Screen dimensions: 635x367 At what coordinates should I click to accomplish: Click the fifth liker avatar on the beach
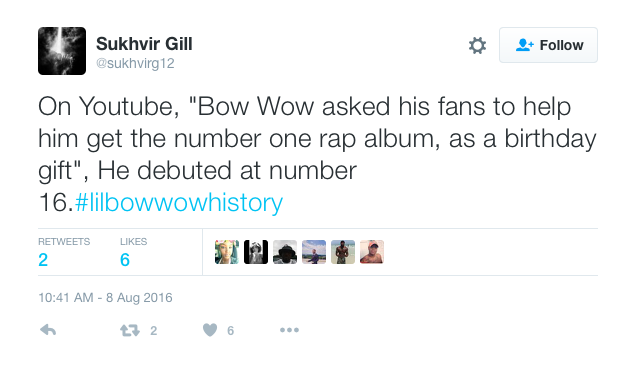point(343,252)
